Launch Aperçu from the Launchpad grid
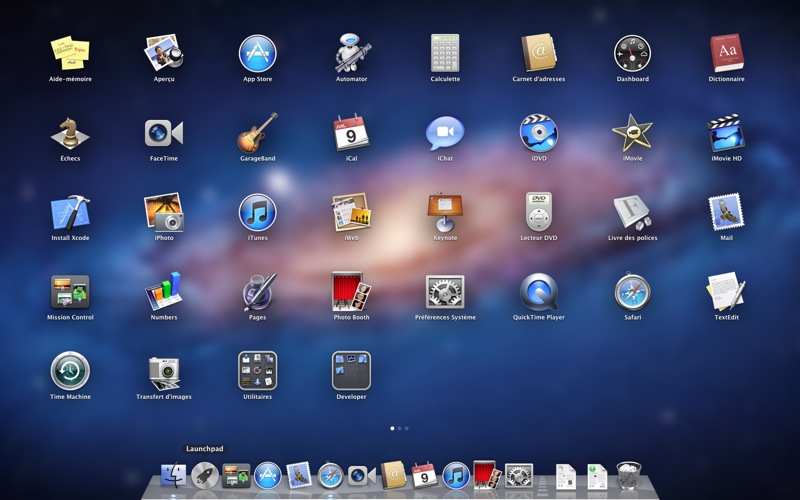 coord(164,53)
